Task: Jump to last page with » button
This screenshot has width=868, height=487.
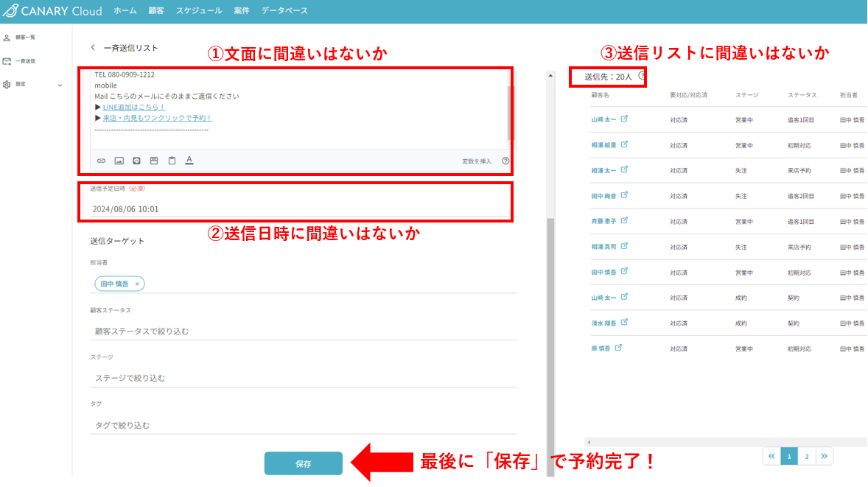Action: point(825,457)
